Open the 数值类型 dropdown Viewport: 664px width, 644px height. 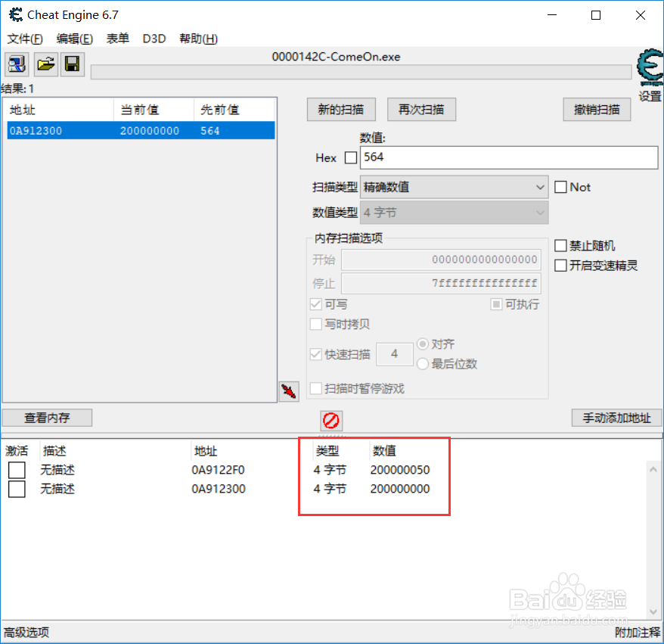(x=454, y=212)
